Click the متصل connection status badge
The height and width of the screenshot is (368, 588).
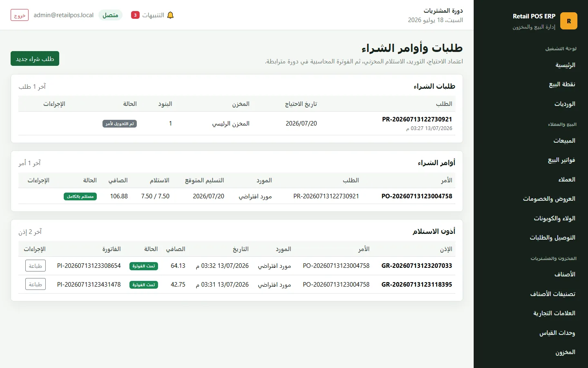tap(110, 15)
